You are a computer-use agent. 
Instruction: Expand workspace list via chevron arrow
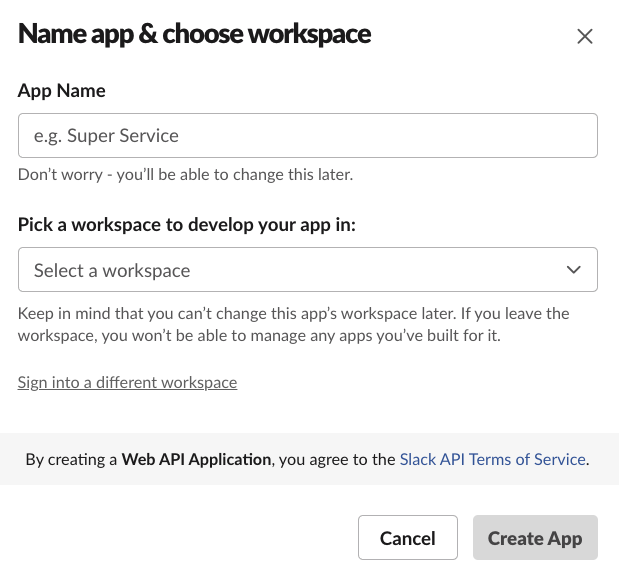pyautogui.click(x=573, y=270)
